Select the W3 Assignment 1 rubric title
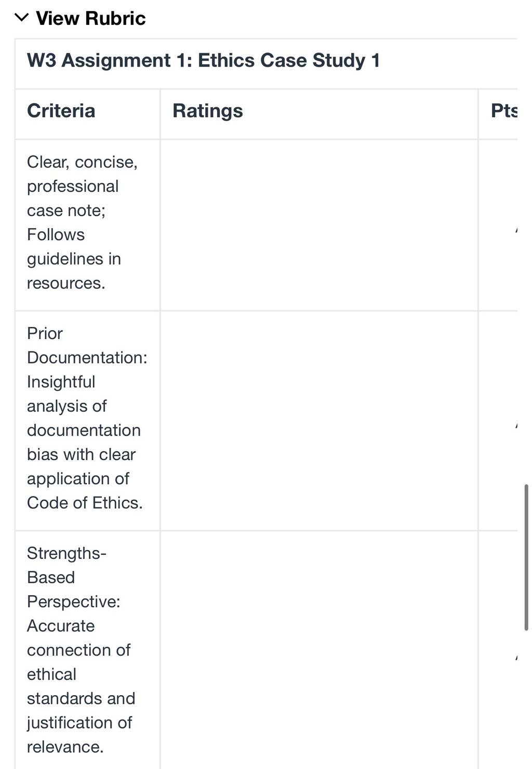This screenshot has width=532, height=769. (x=203, y=60)
